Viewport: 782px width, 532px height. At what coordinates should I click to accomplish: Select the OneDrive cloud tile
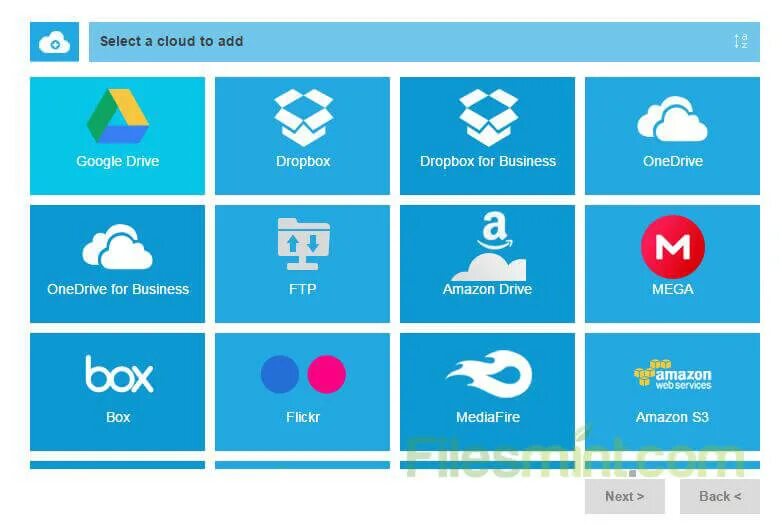[672, 136]
